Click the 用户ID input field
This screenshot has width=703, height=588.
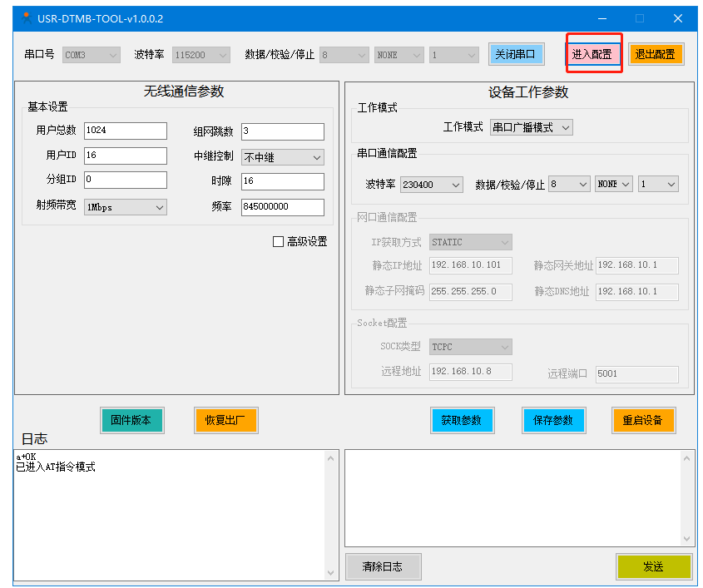pos(125,156)
